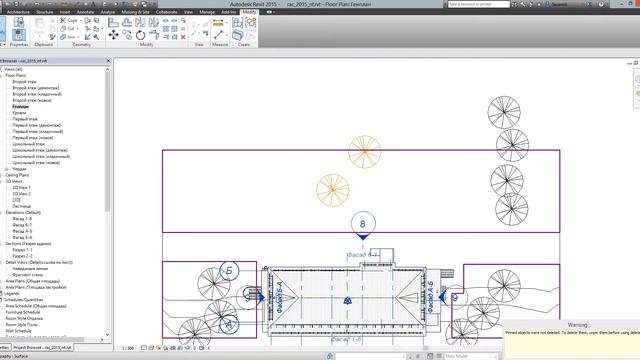Collapse the Legends tree node
The height and width of the screenshot is (360, 640).
[1, 293]
